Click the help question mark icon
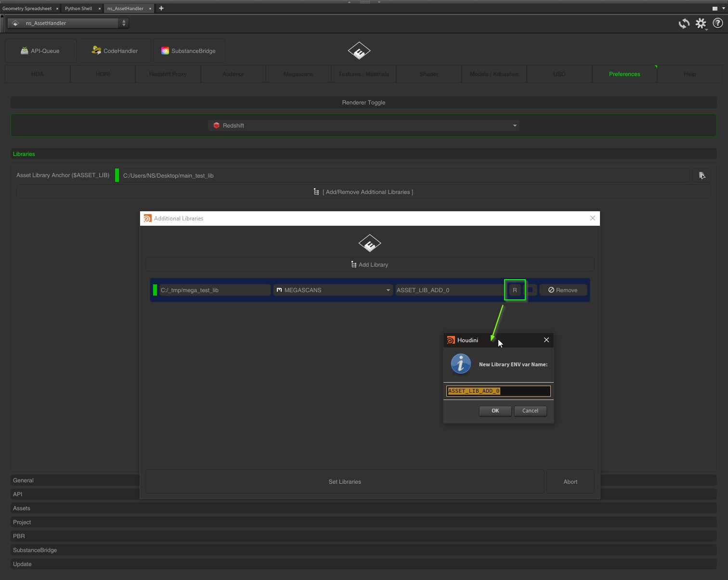728x580 pixels. click(717, 23)
